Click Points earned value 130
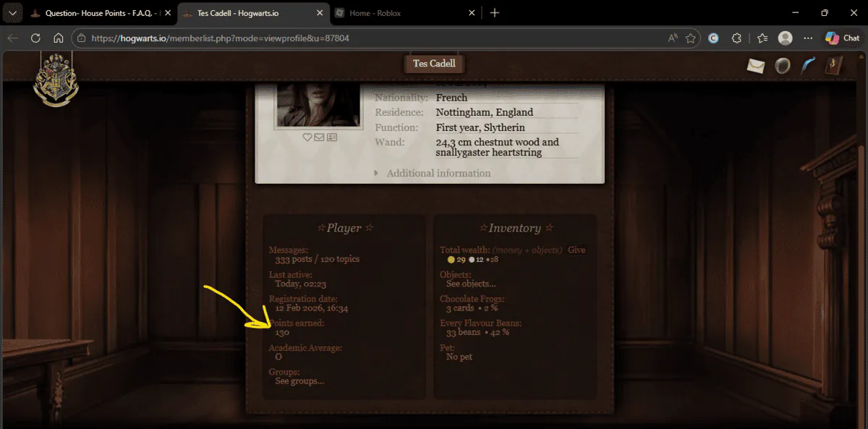 (x=282, y=333)
